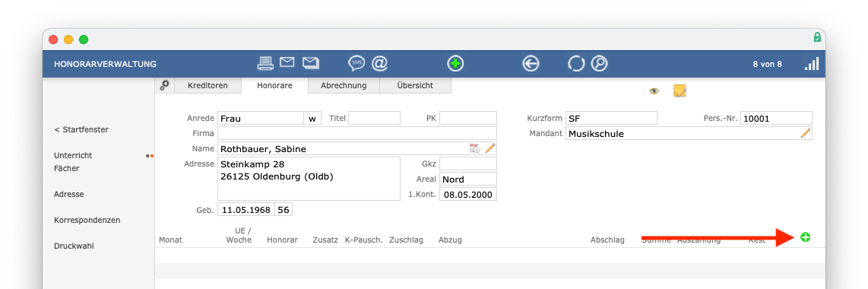Viewport: 868px width, 289px height.
Task: Click the Monat column header
Action: 170,240
